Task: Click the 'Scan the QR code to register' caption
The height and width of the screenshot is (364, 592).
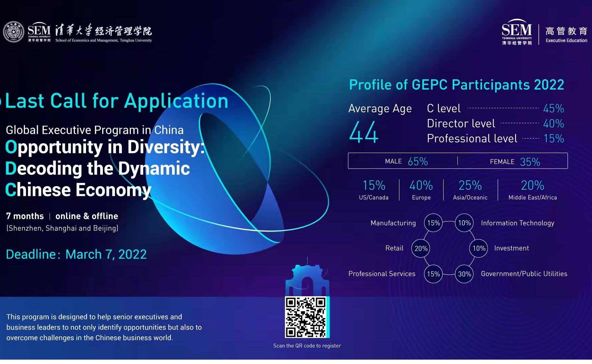Action: [307, 346]
